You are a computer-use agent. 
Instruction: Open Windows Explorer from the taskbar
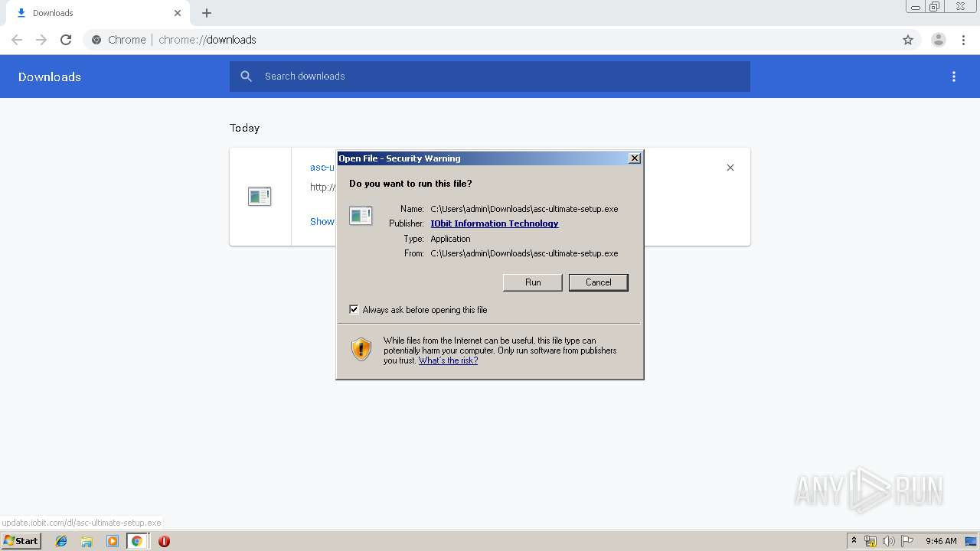[x=87, y=541]
